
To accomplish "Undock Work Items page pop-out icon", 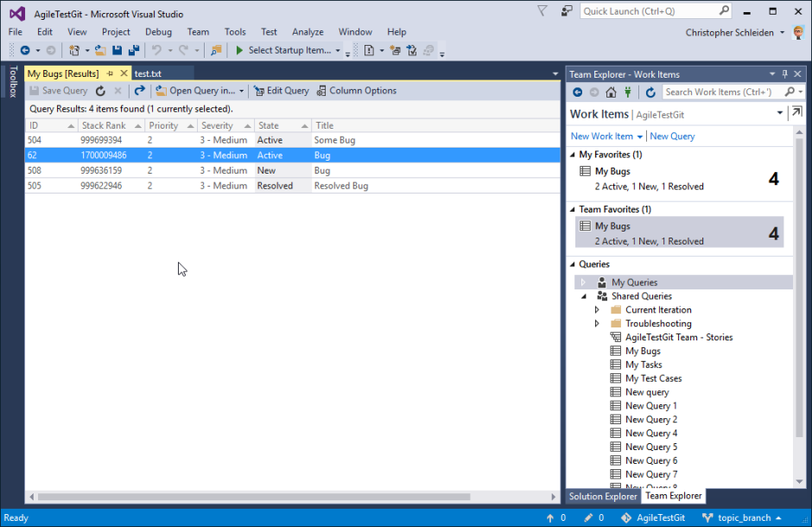I will (x=796, y=113).
